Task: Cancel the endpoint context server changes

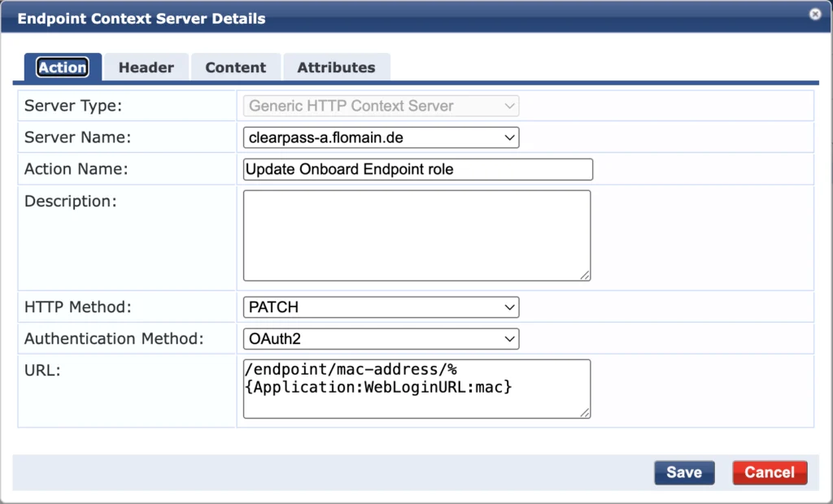Action: (x=769, y=472)
